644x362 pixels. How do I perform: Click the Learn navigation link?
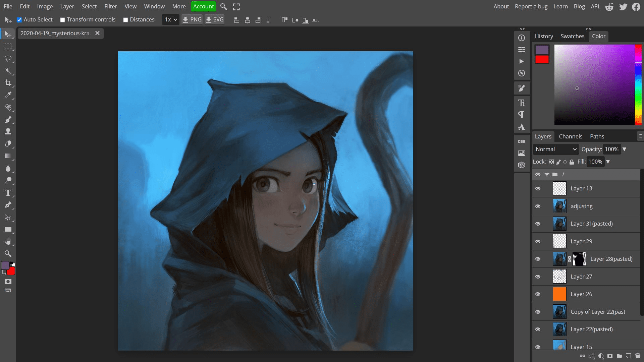click(x=560, y=6)
